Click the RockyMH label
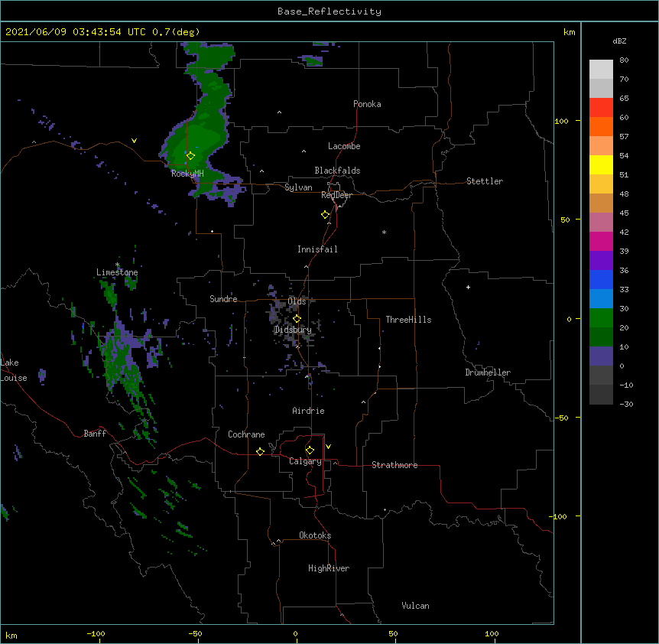The width and height of the screenshot is (659, 644). [187, 174]
